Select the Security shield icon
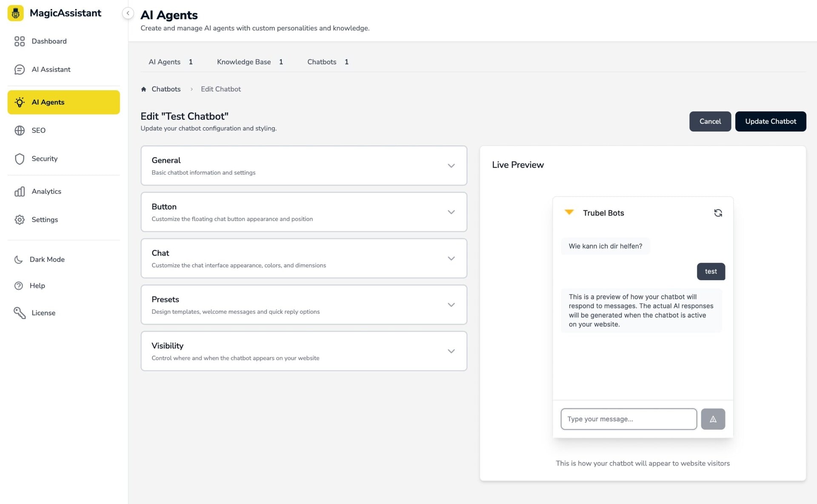 [x=20, y=159]
